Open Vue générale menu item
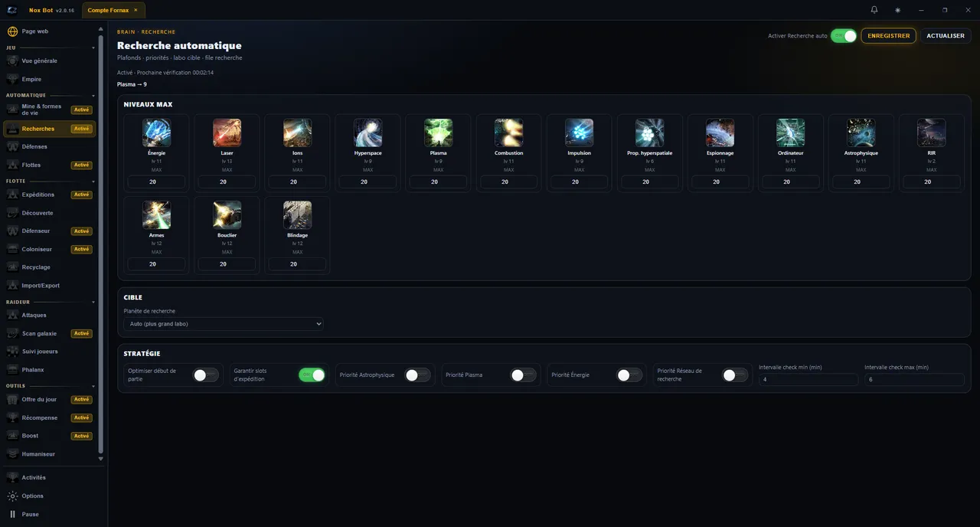 coord(50,61)
